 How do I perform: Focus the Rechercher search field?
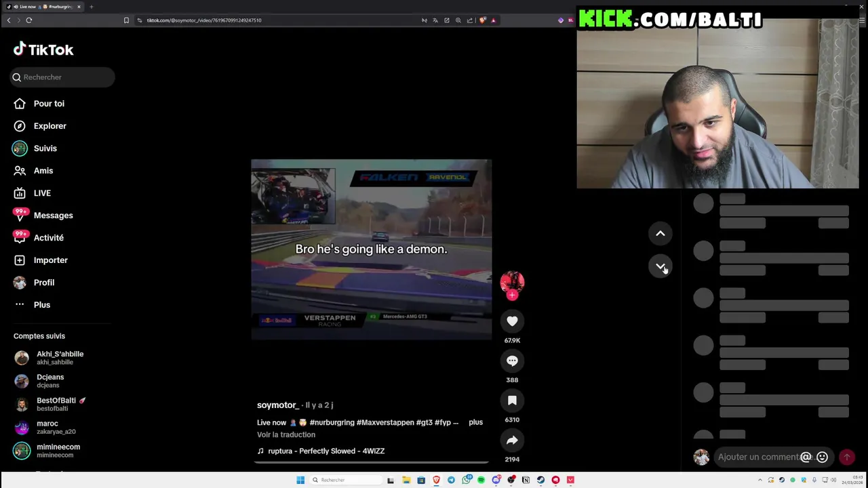(x=62, y=77)
